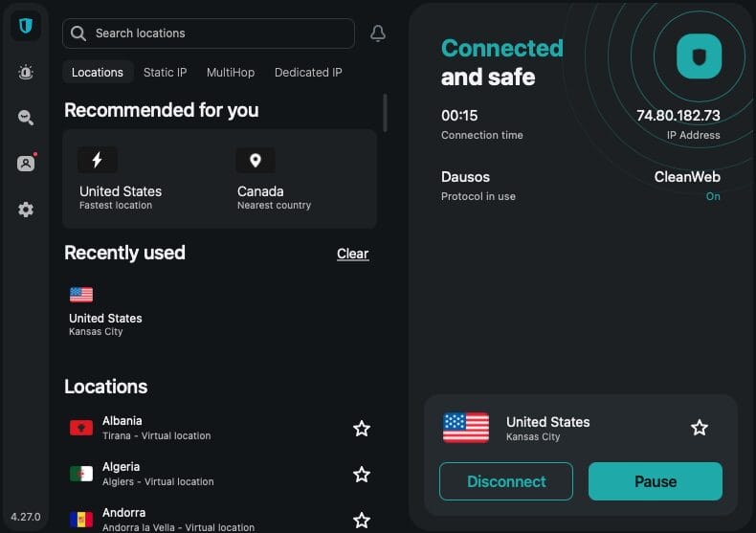This screenshot has height=533, width=756.
Task: Favorite Algeria with its star
Action: (362, 475)
